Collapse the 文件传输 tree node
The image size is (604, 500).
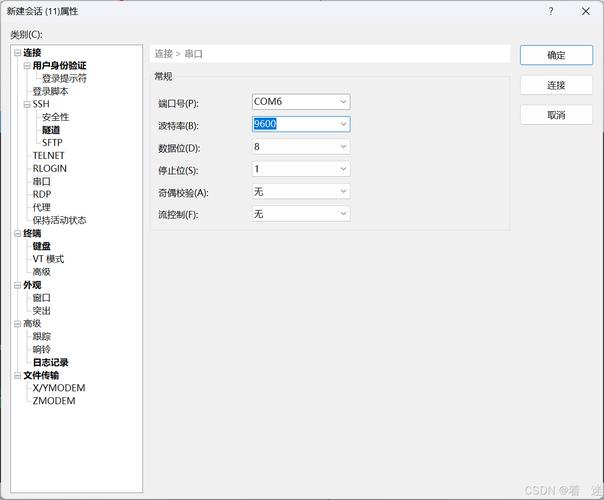(17, 375)
